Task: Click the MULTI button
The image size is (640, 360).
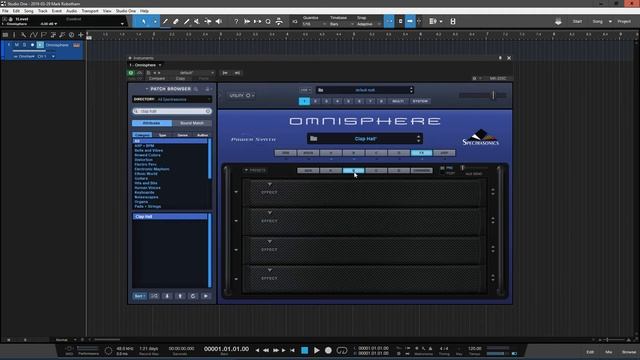Action: pyautogui.click(x=398, y=101)
